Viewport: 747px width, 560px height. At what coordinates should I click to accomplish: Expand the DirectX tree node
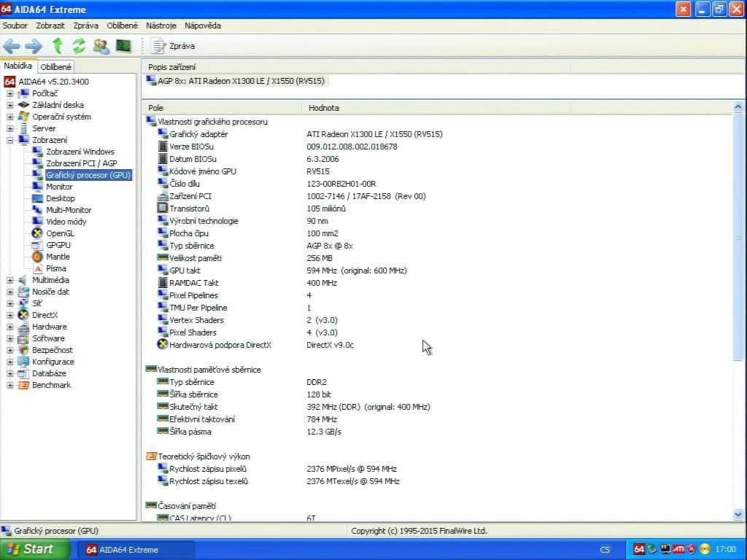(10, 315)
